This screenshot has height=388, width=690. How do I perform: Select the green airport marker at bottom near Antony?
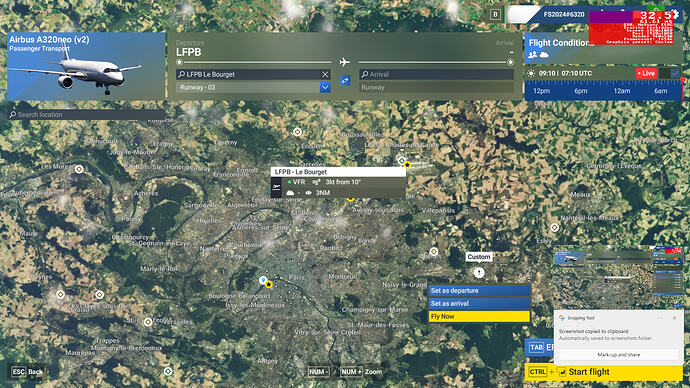pos(168,371)
